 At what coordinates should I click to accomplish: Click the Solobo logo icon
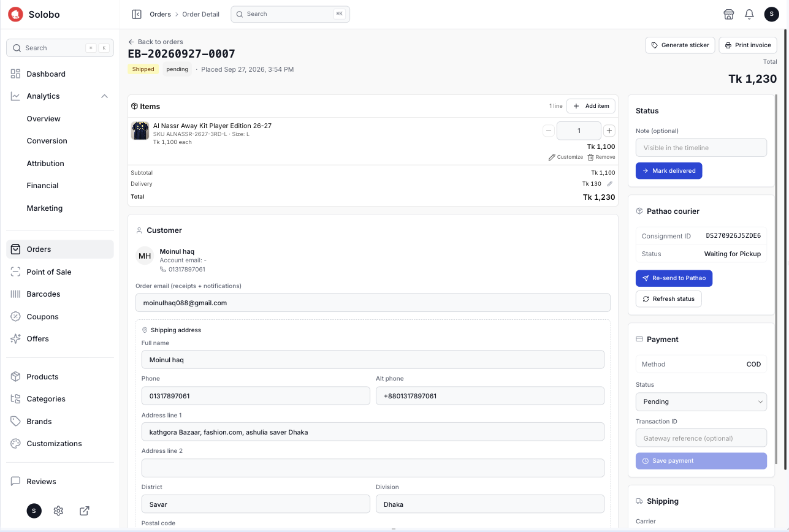(x=15, y=14)
